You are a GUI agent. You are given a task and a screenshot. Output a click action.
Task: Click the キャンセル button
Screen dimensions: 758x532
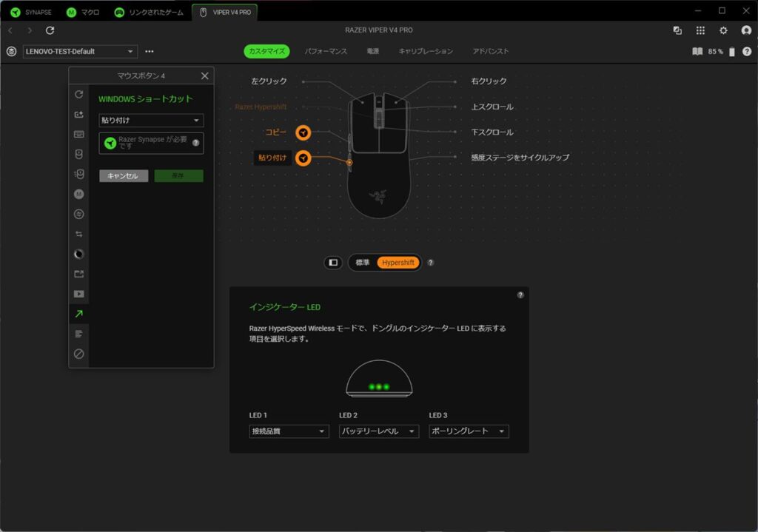(x=124, y=176)
